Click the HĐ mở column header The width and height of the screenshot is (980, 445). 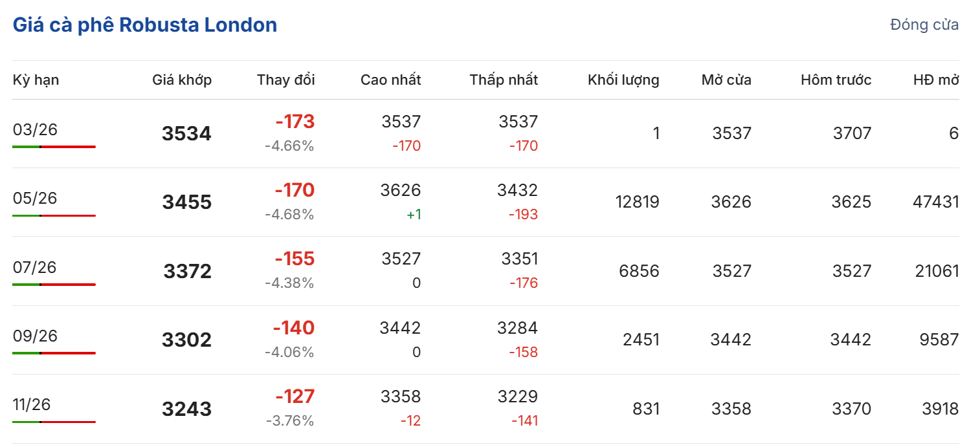coord(936,80)
